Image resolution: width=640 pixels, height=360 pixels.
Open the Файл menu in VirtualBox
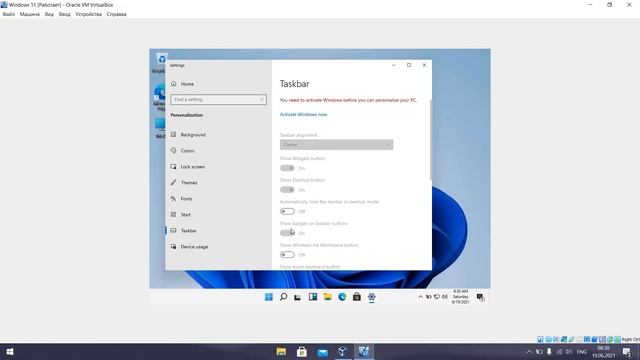[x=9, y=14]
